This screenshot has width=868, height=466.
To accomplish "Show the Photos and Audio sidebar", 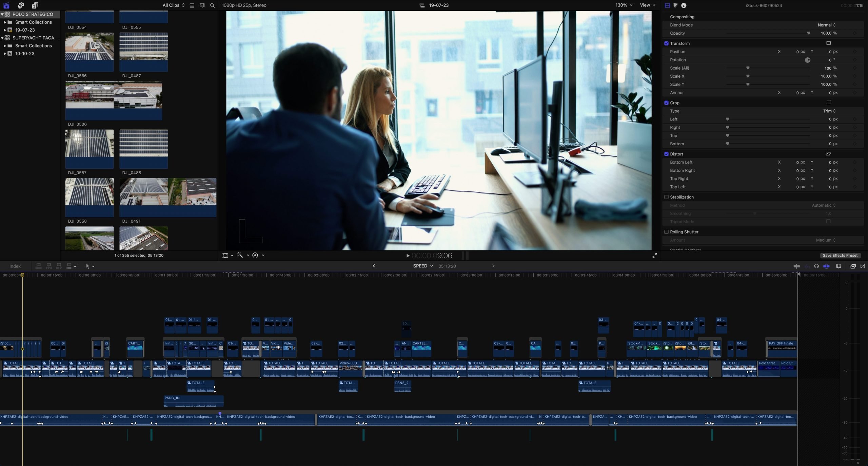I will [x=21, y=5].
